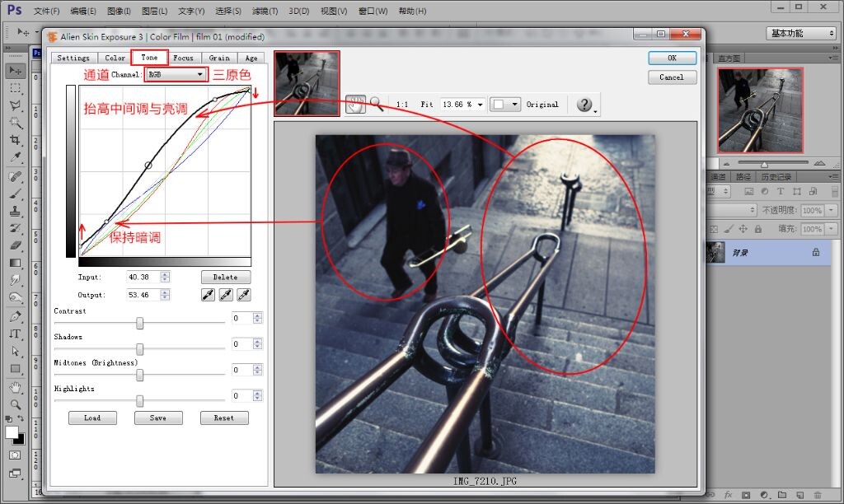The height and width of the screenshot is (504, 844).
Task: Click the Load button
Action: (x=92, y=418)
